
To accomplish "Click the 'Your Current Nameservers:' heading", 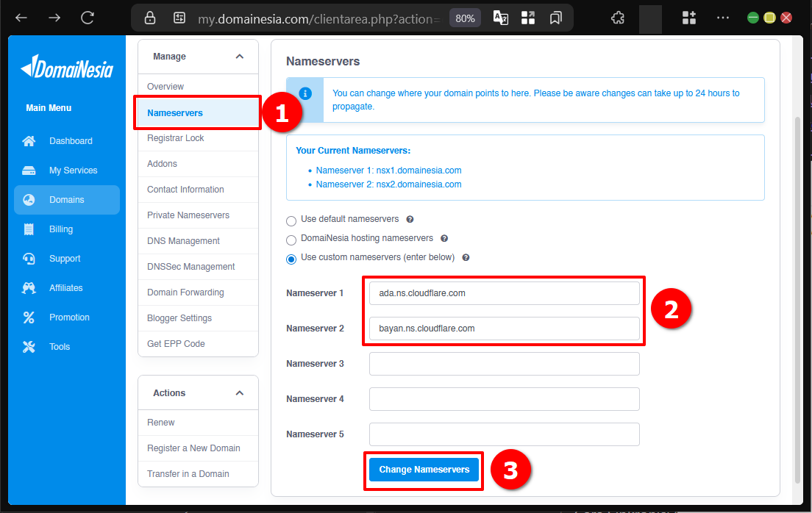I will pyautogui.click(x=353, y=151).
